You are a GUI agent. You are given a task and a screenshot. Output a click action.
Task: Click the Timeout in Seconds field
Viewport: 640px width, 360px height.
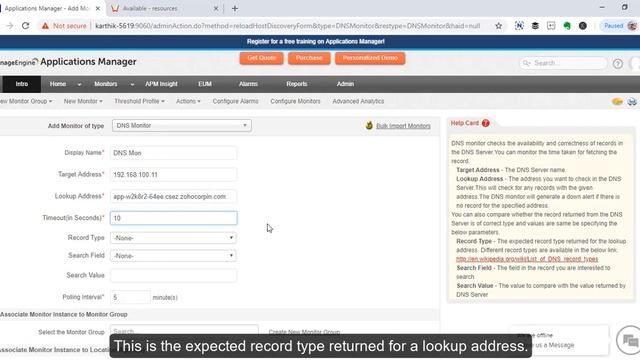pos(173,218)
